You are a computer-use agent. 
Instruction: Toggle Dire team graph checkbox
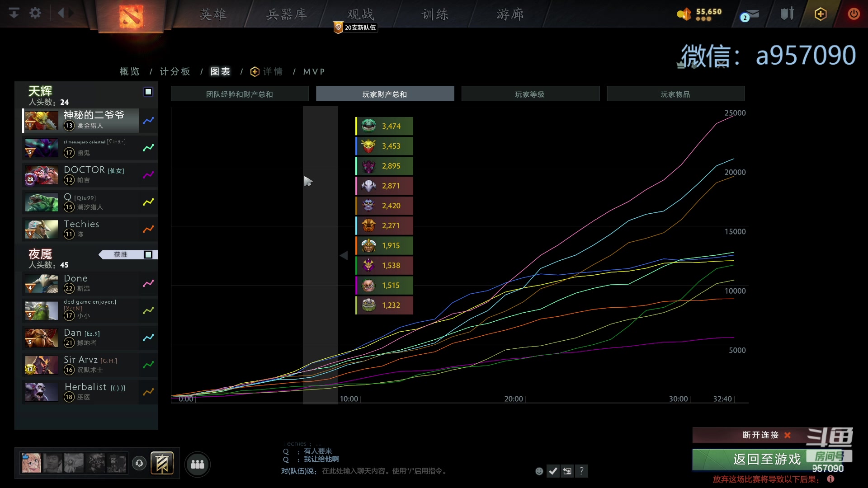[x=148, y=255]
